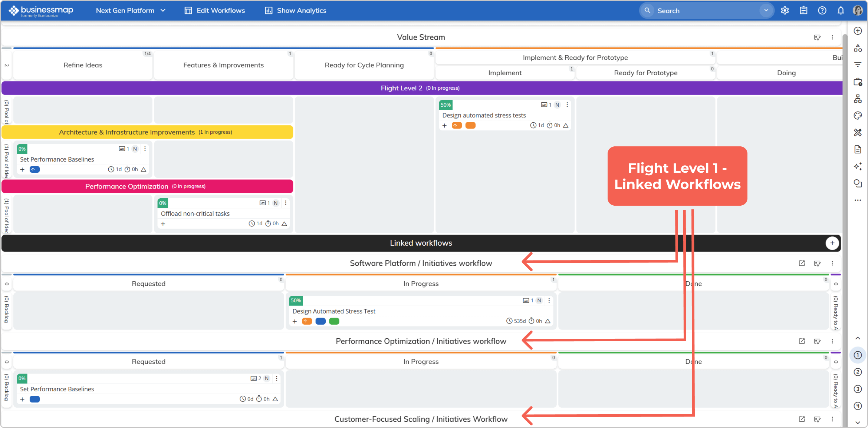This screenshot has width=868, height=428.
Task: Open Show Analytics from top bar
Action: 295,10
